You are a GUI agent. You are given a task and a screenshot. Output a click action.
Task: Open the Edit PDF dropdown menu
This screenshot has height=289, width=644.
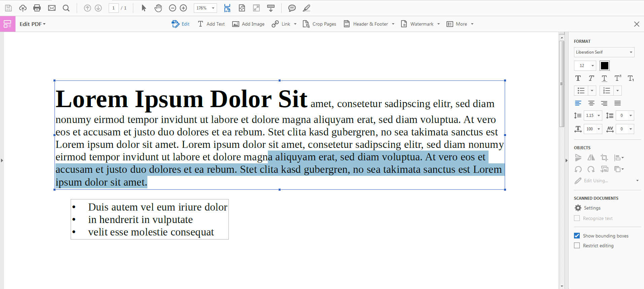click(32, 24)
